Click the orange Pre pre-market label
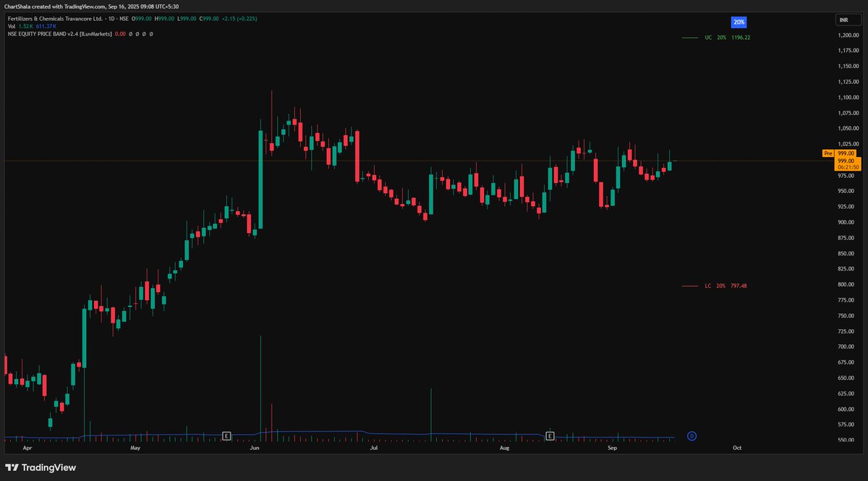 pos(828,153)
